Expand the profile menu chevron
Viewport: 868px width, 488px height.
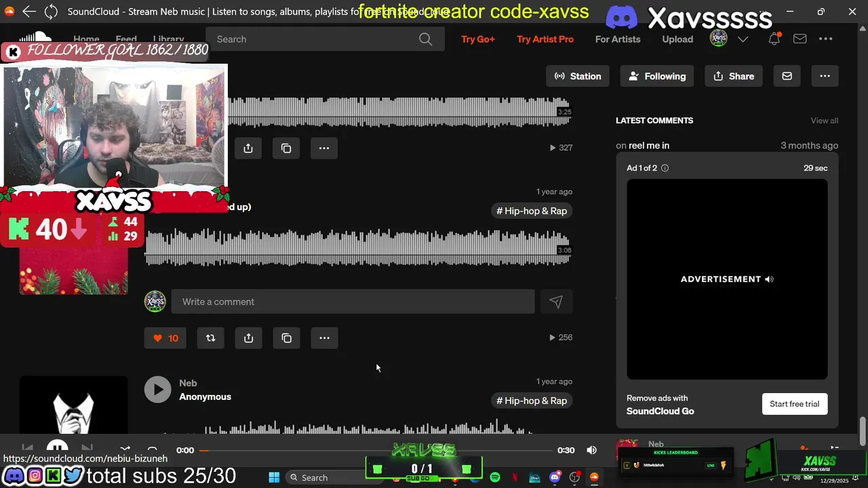[x=743, y=39]
